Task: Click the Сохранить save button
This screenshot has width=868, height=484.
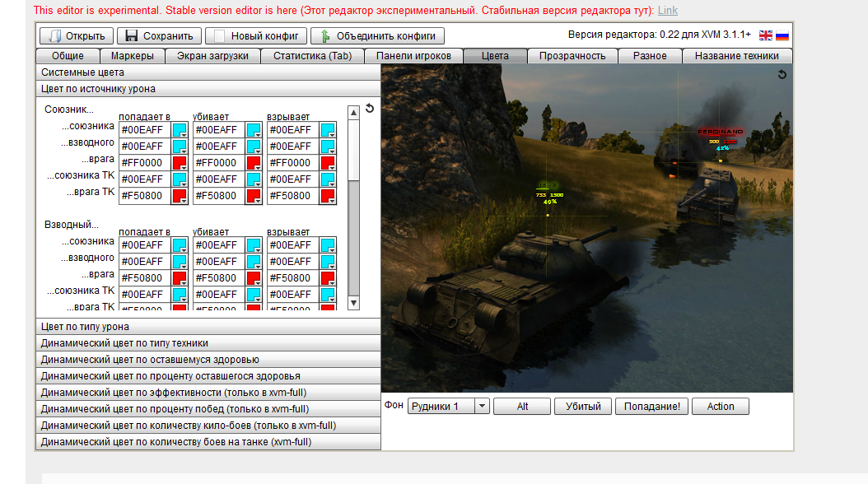Action: pyautogui.click(x=159, y=36)
